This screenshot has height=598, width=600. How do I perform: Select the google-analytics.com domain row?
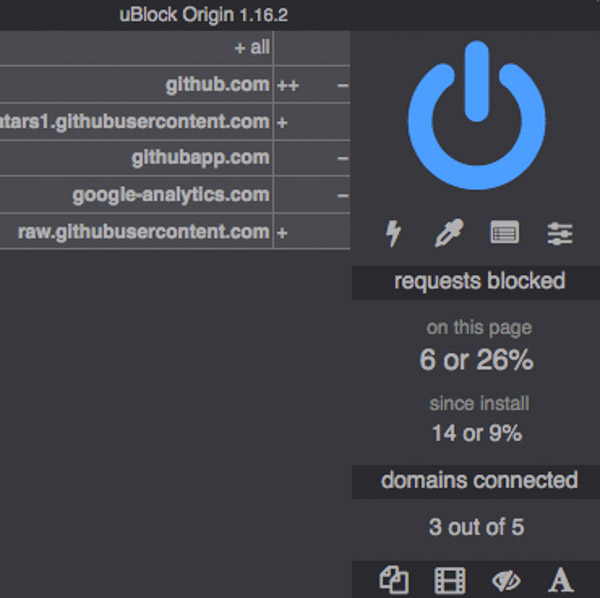pos(170,195)
